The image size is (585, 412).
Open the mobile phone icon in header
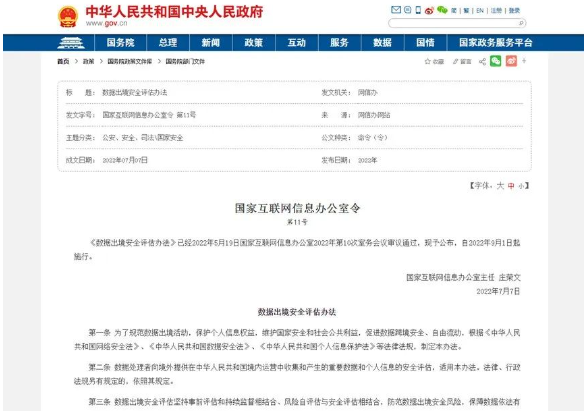tap(418, 10)
